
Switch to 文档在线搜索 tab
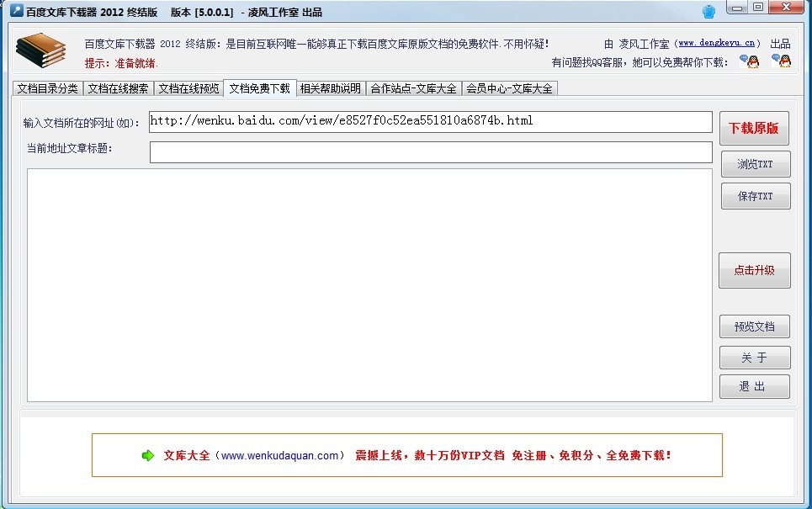point(119,88)
